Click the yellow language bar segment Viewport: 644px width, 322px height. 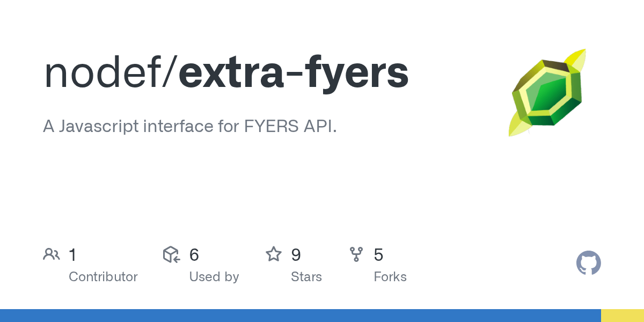pos(623,316)
